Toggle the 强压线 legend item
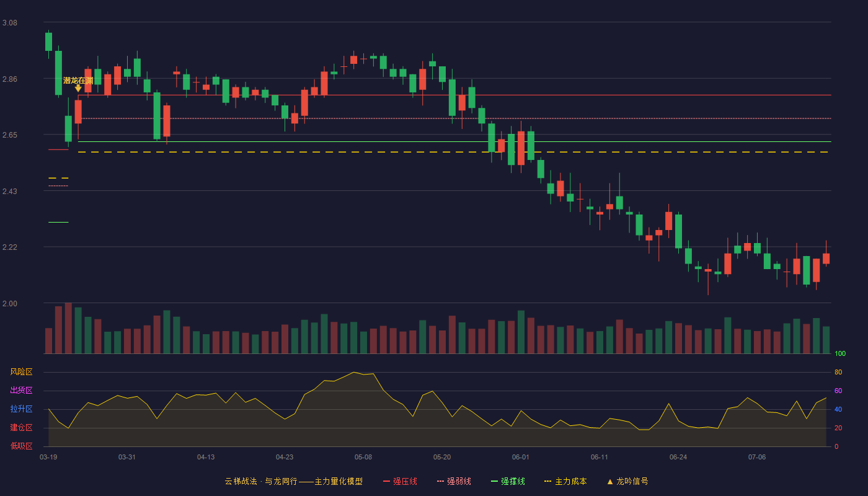The width and height of the screenshot is (868, 496). click(400, 481)
